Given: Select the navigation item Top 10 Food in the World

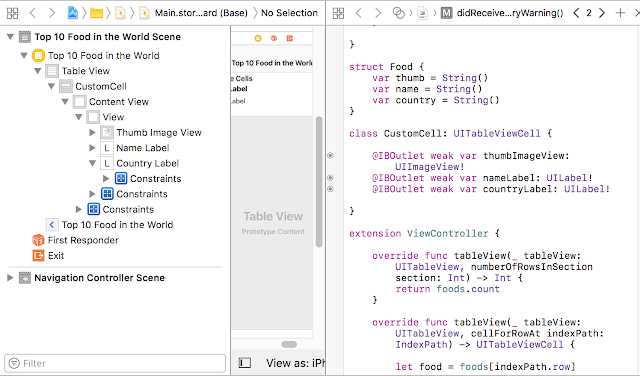Looking at the screenshot, I should 117,225.
